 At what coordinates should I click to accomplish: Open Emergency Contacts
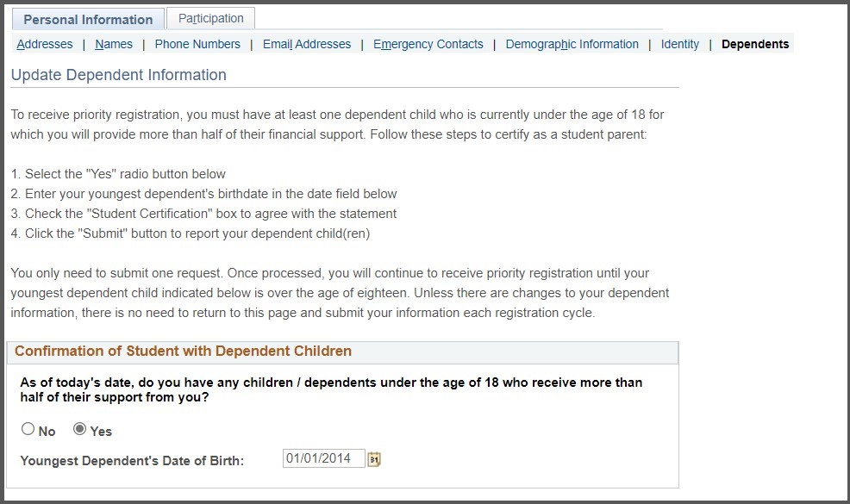click(x=428, y=44)
